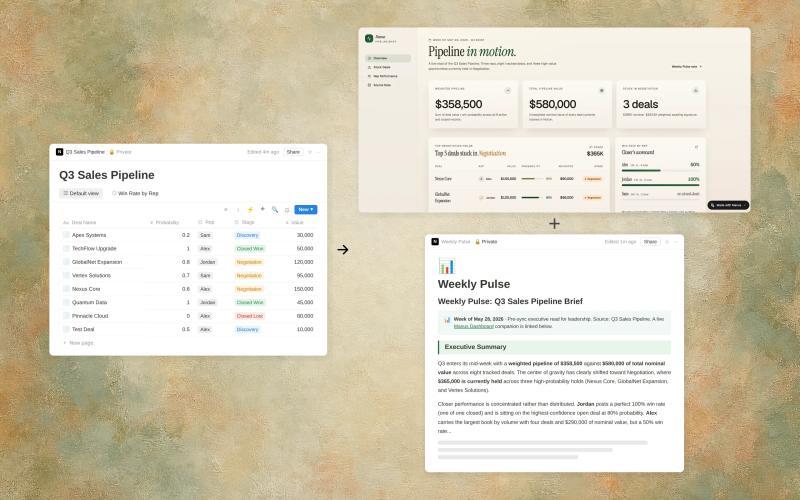The image size is (800, 500).
Task: Click the round icon on the 3 deals card
Action: pyautogui.click(x=695, y=90)
